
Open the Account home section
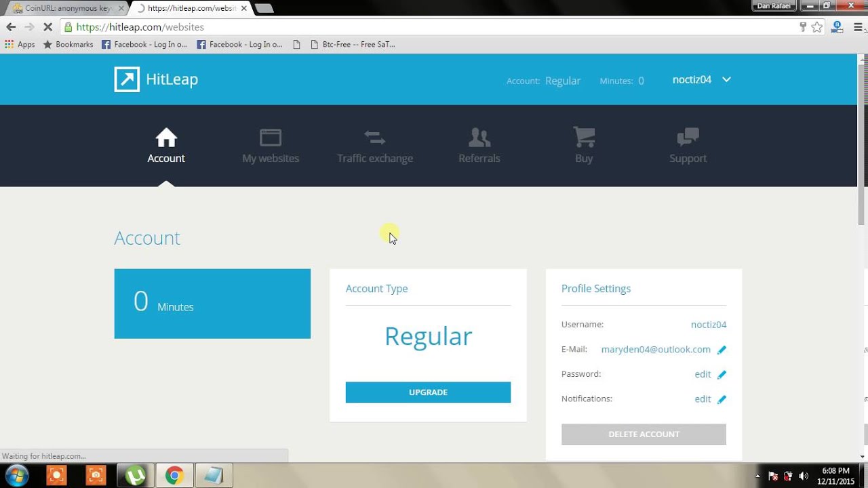pyautogui.click(x=166, y=146)
